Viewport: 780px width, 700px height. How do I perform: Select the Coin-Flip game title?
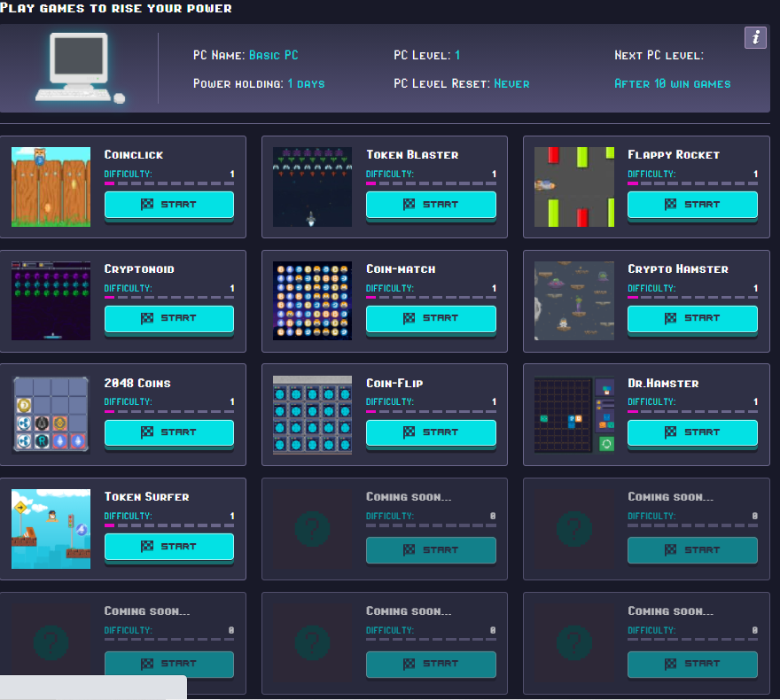coord(394,384)
